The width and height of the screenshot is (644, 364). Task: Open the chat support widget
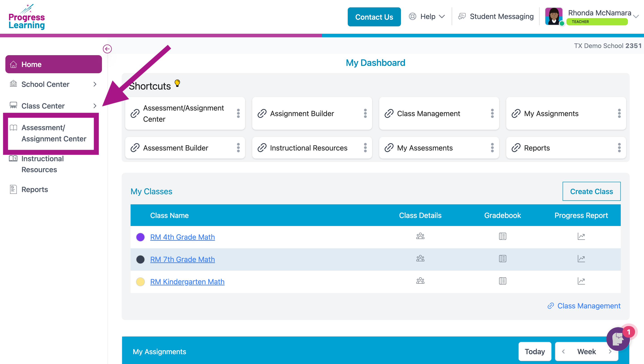pyautogui.click(x=618, y=339)
